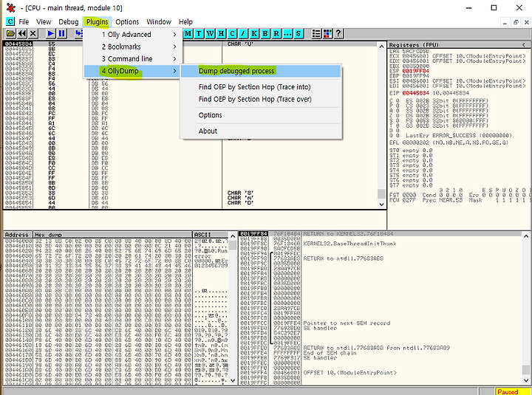Select stack entry 'End of SEH chain'

(330, 353)
